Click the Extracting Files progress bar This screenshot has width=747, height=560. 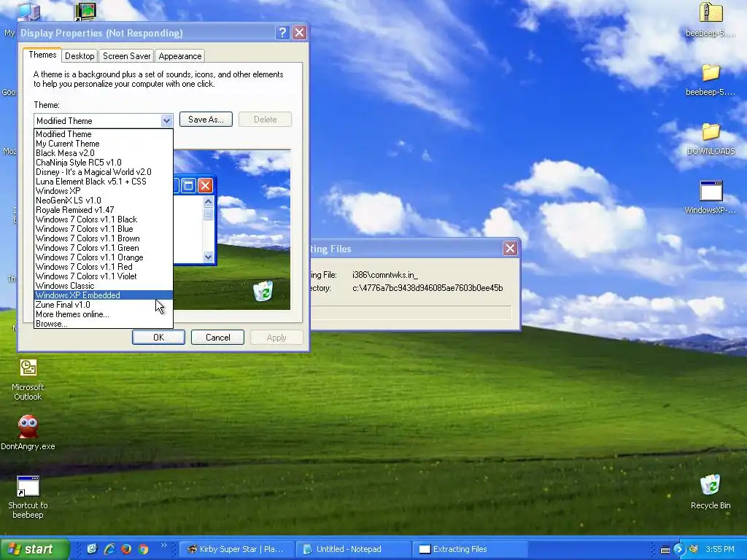(x=411, y=313)
